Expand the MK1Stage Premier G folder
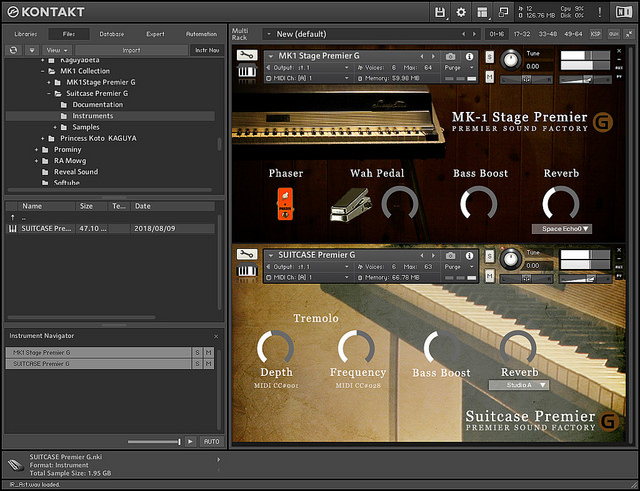The height and width of the screenshot is (491, 640). [x=49, y=82]
